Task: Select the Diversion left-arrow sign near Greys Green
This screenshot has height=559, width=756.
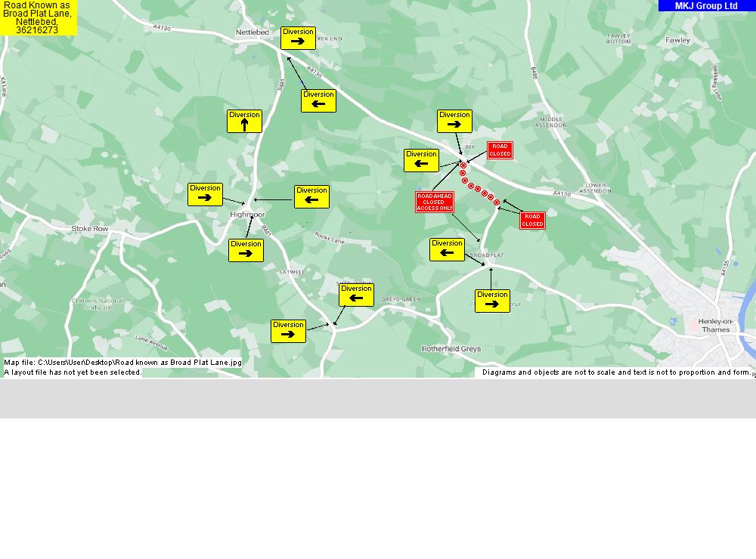Action: 356,295
